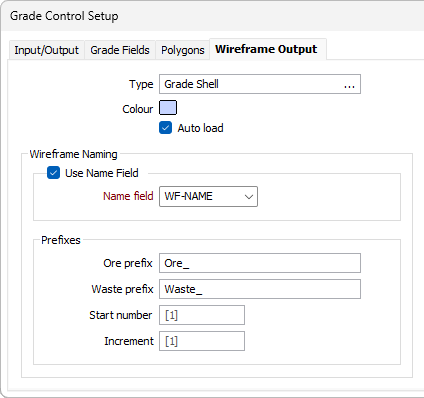Click the Ore prefix input field
The image size is (424, 398).
[x=260, y=263]
